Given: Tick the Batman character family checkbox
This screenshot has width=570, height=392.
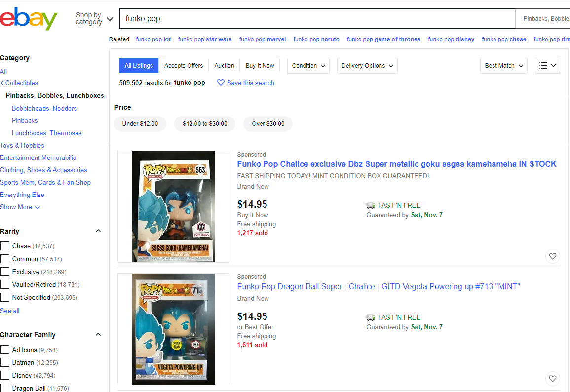Looking at the screenshot, I should (5, 362).
